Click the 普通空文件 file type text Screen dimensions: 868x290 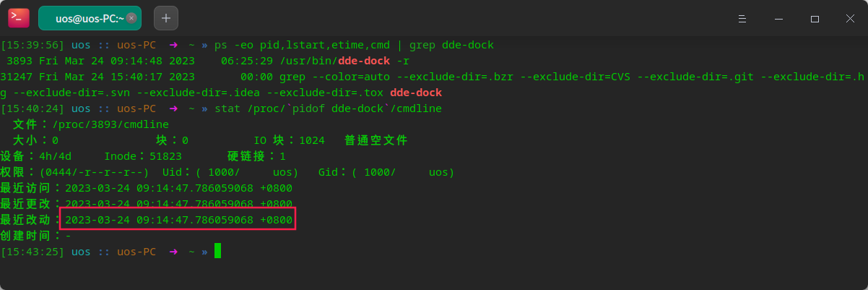[376, 140]
